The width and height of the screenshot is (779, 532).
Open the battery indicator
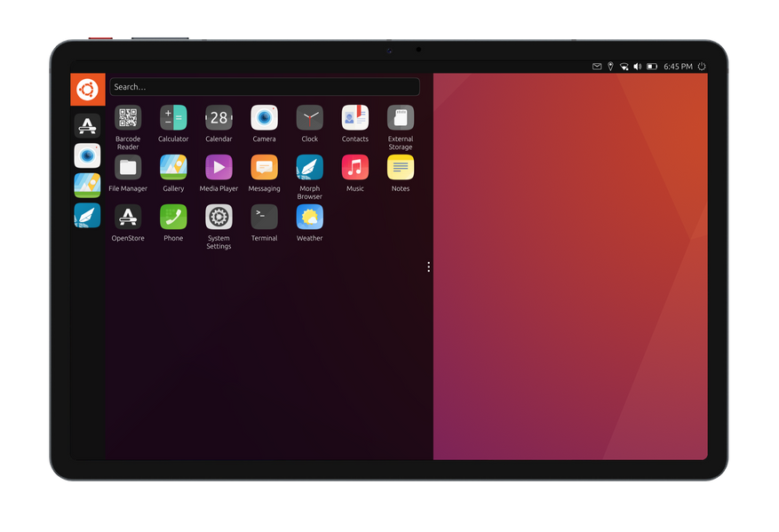pos(652,67)
